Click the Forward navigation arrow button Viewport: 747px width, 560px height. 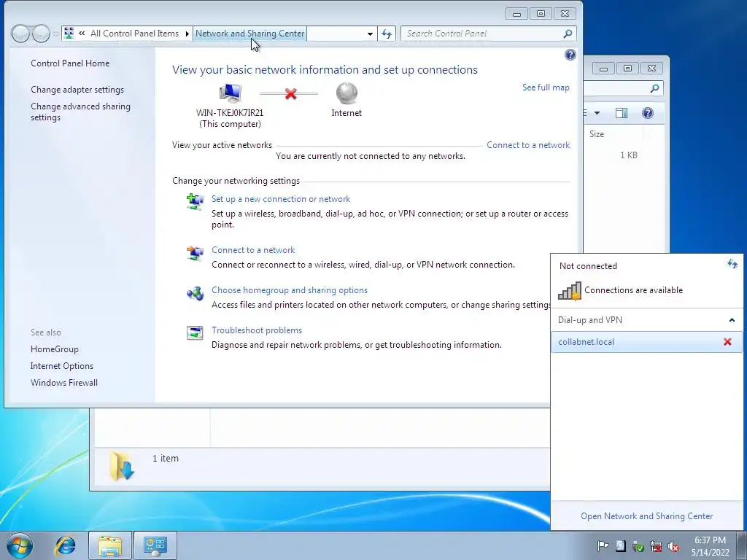point(42,34)
